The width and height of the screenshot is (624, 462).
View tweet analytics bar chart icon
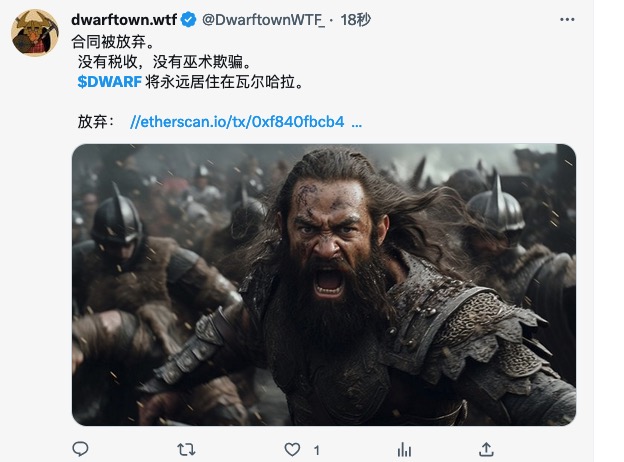pos(404,450)
